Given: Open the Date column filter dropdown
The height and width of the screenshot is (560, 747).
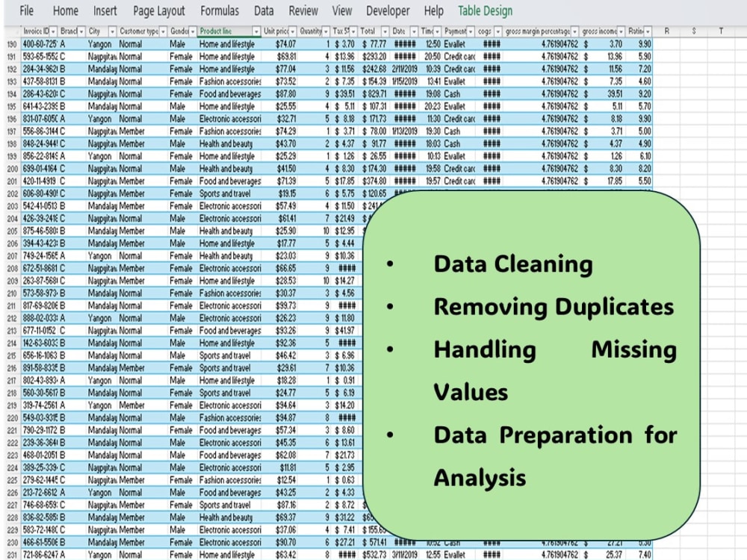Looking at the screenshot, I should (414, 31).
